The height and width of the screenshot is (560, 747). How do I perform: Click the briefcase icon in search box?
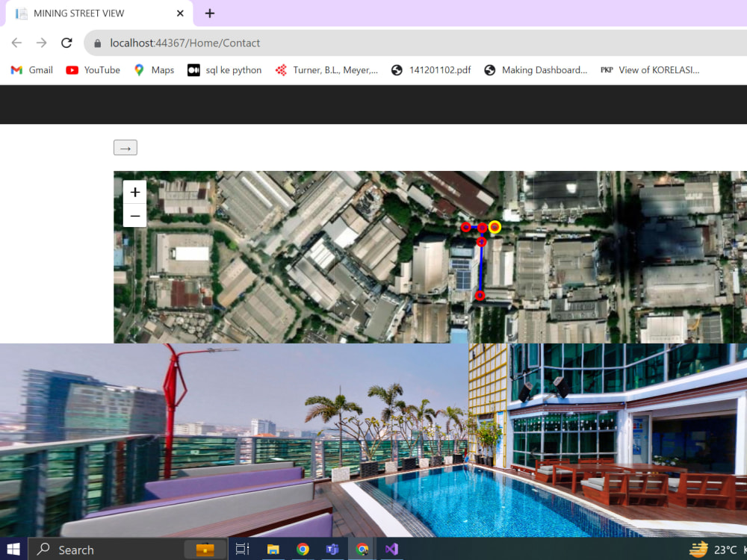point(205,550)
